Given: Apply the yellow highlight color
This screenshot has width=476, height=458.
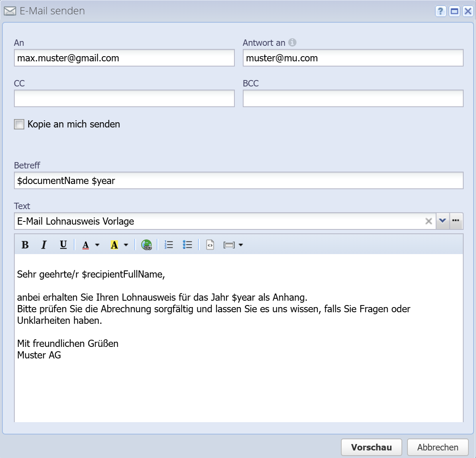Looking at the screenshot, I should 114,245.
